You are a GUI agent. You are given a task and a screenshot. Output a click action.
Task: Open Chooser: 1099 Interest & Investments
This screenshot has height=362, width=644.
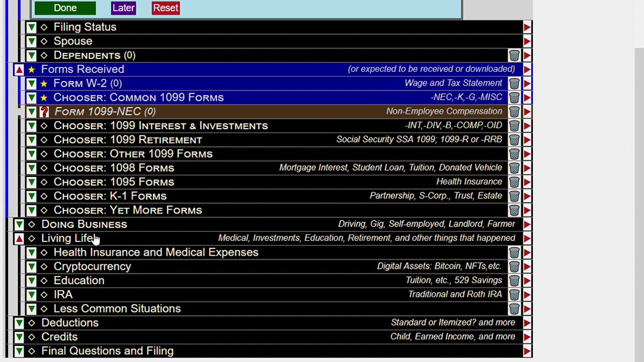click(160, 126)
